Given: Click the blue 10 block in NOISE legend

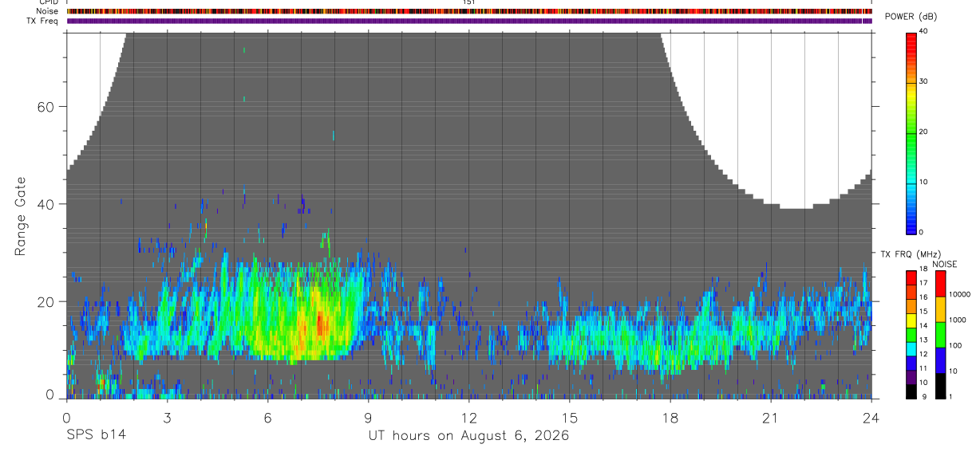Looking at the screenshot, I should coord(941,360).
